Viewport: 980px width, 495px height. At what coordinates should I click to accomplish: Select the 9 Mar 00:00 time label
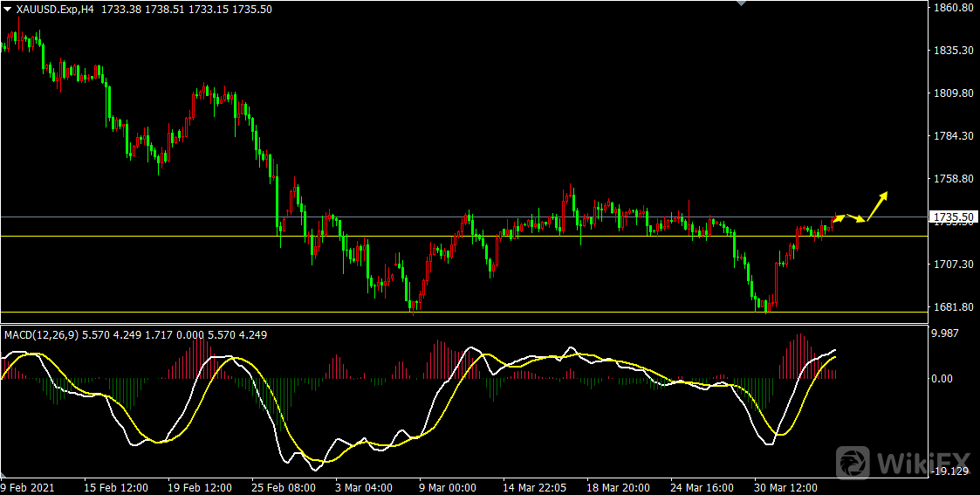(448, 487)
